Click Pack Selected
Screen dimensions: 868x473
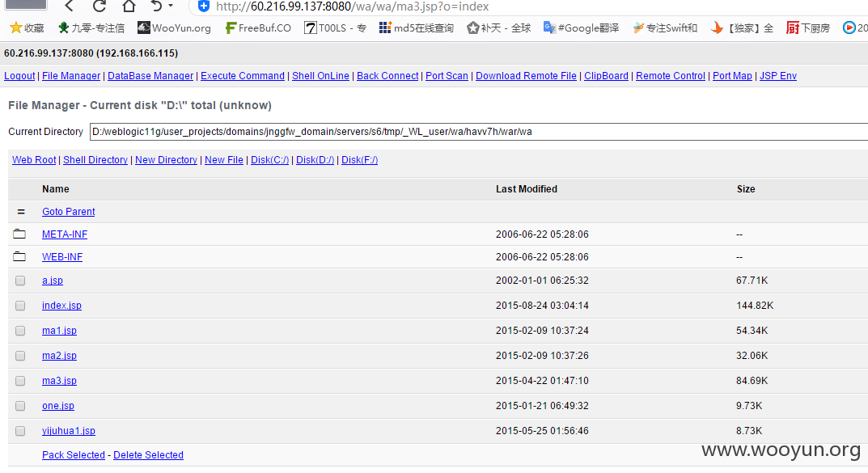click(x=73, y=454)
